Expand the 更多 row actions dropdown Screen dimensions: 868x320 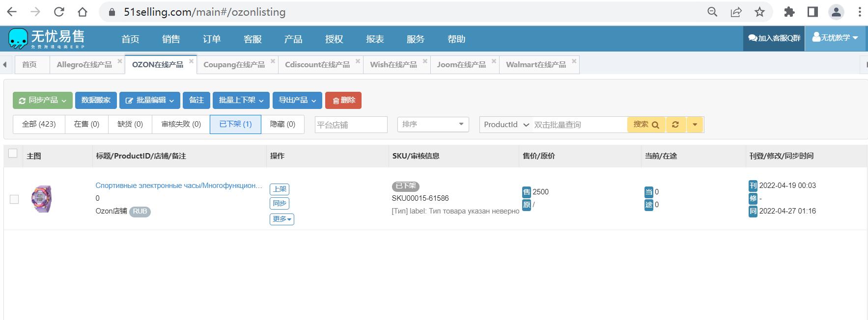(282, 219)
